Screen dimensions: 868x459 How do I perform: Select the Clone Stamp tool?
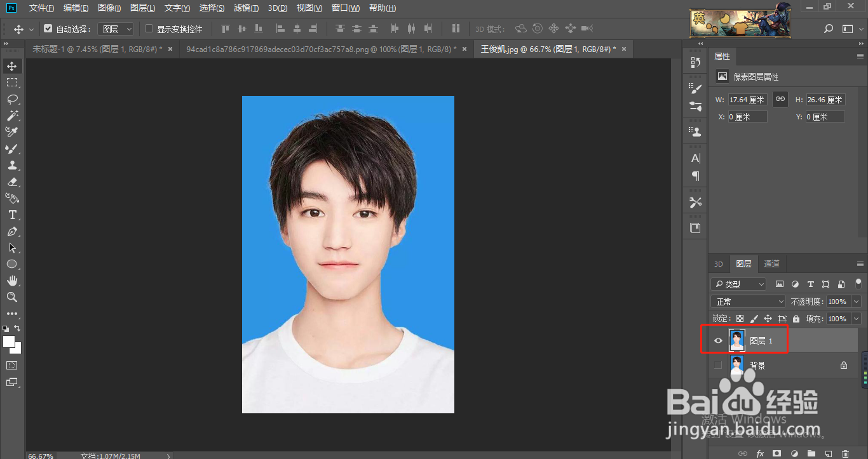[12, 166]
